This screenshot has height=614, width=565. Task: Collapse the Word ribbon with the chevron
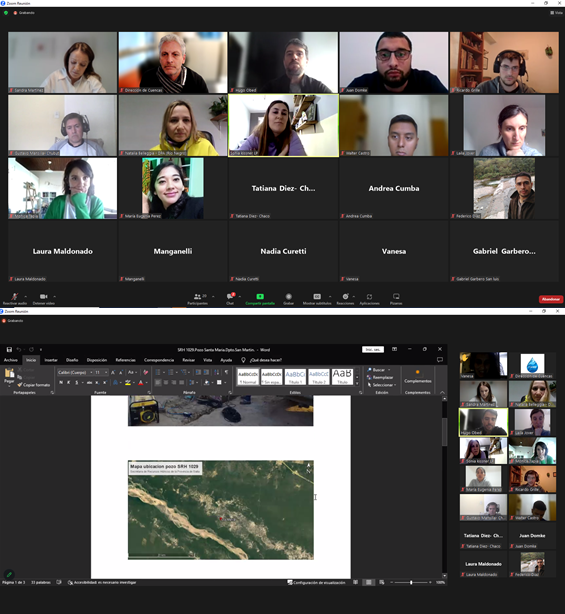click(442, 392)
